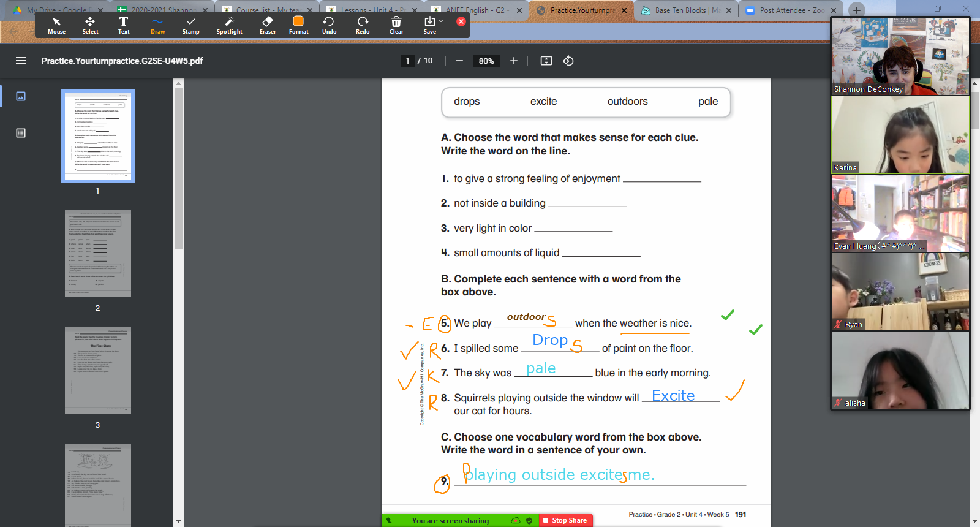Click the cloud icon in sharing bar
The width and height of the screenshot is (980, 527).
516,521
